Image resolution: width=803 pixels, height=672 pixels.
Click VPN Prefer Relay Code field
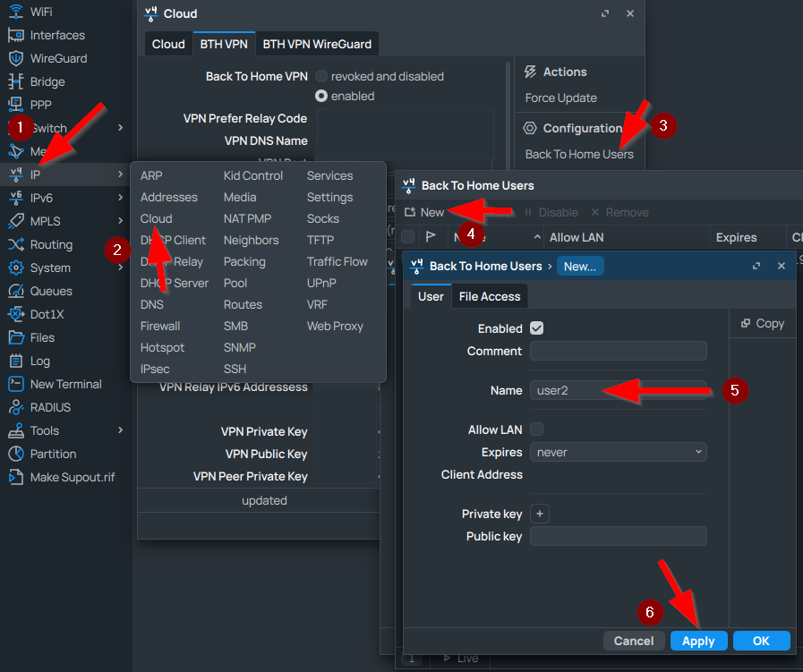(405, 118)
